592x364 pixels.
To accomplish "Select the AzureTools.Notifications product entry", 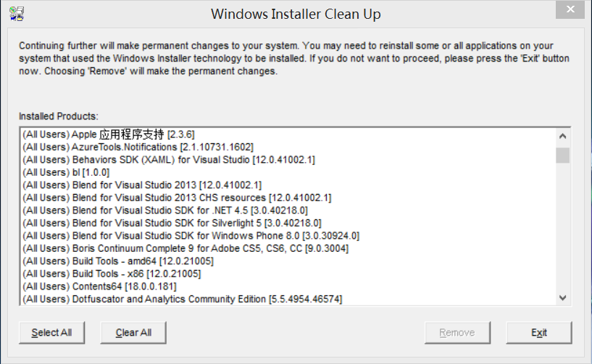I will pyautogui.click(x=138, y=147).
